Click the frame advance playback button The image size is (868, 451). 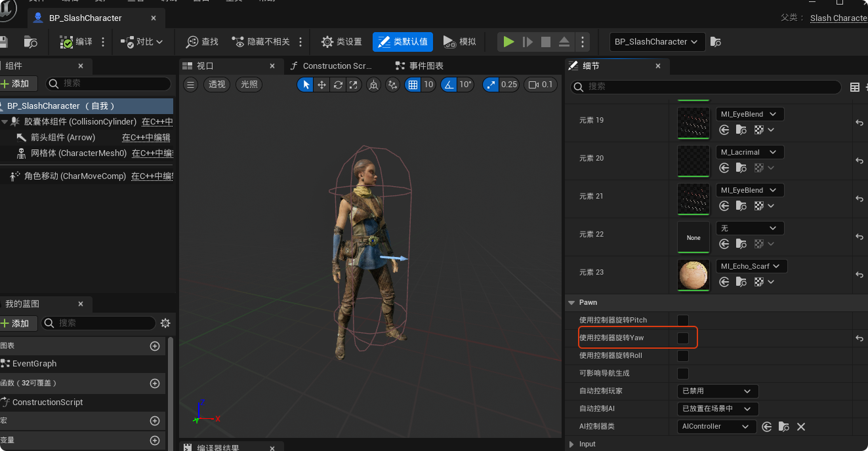point(527,42)
